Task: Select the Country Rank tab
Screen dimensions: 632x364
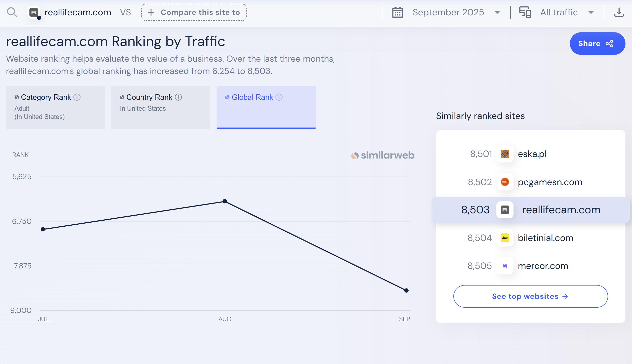Action: tap(161, 107)
